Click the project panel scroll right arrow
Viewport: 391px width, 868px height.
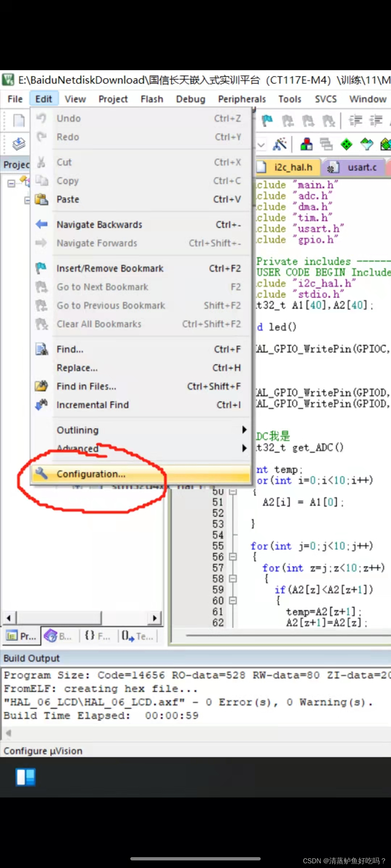coord(155,618)
